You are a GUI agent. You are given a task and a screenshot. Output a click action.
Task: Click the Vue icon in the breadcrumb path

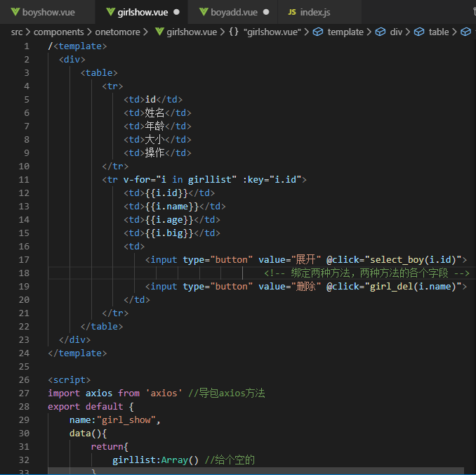tap(159, 32)
